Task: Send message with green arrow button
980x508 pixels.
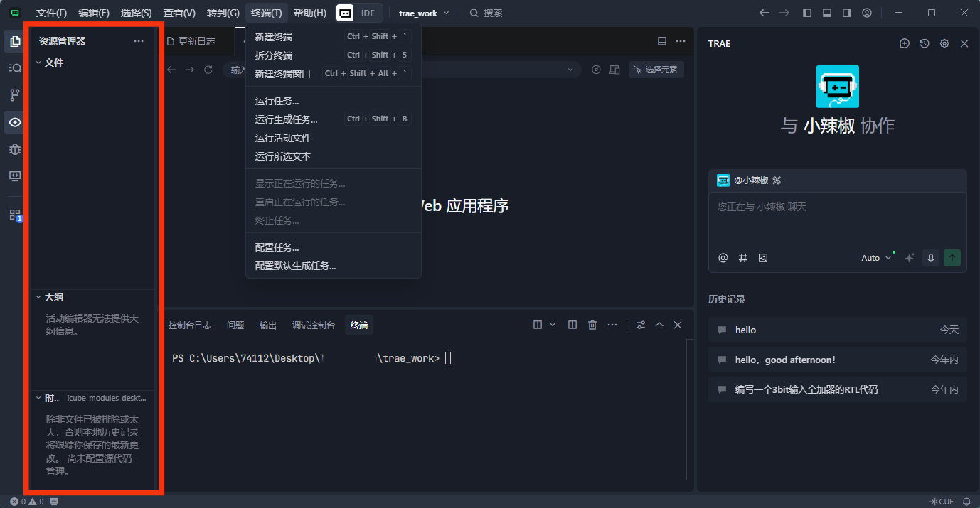Action: pos(952,258)
